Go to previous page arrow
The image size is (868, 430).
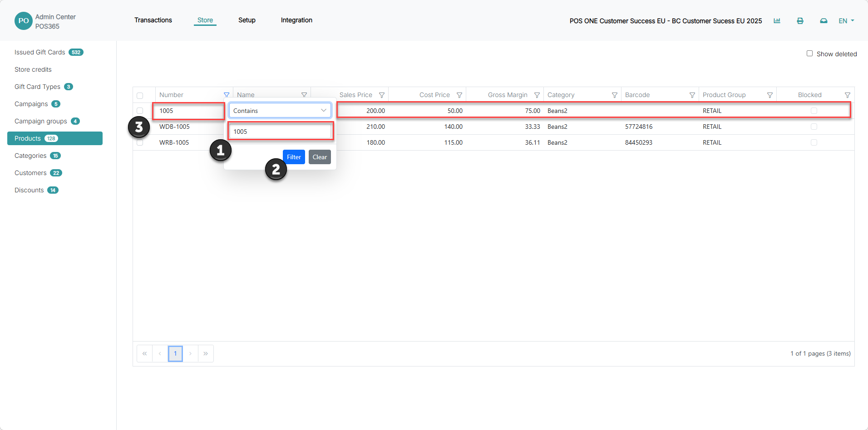160,353
